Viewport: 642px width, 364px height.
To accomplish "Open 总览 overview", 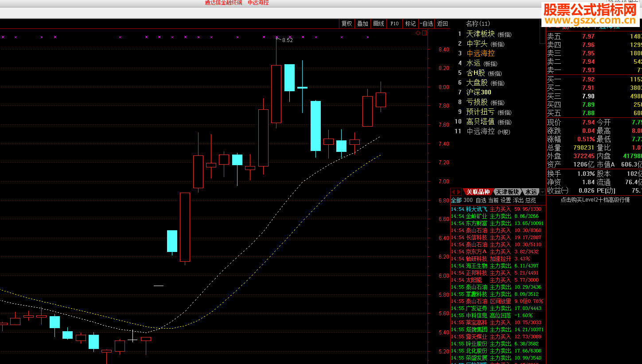I will [x=530, y=200].
